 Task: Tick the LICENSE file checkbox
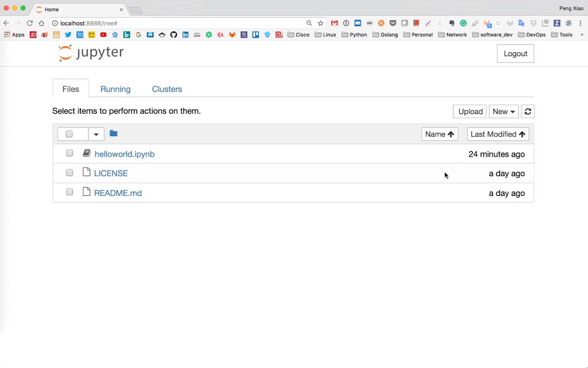69,173
